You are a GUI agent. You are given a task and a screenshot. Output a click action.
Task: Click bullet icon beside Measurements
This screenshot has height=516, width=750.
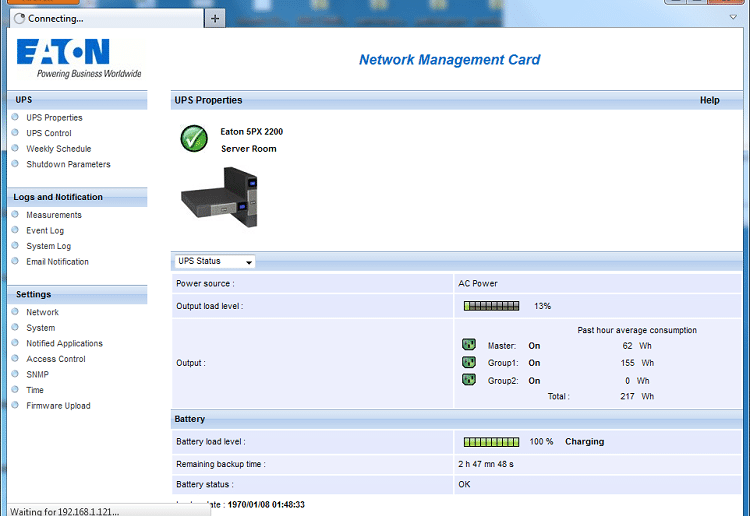15,214
